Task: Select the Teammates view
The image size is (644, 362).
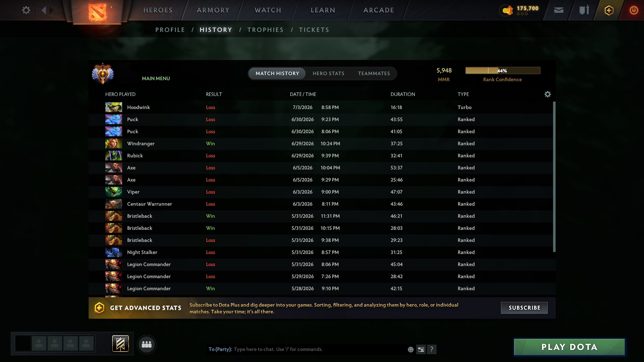Action: (374, 73)
